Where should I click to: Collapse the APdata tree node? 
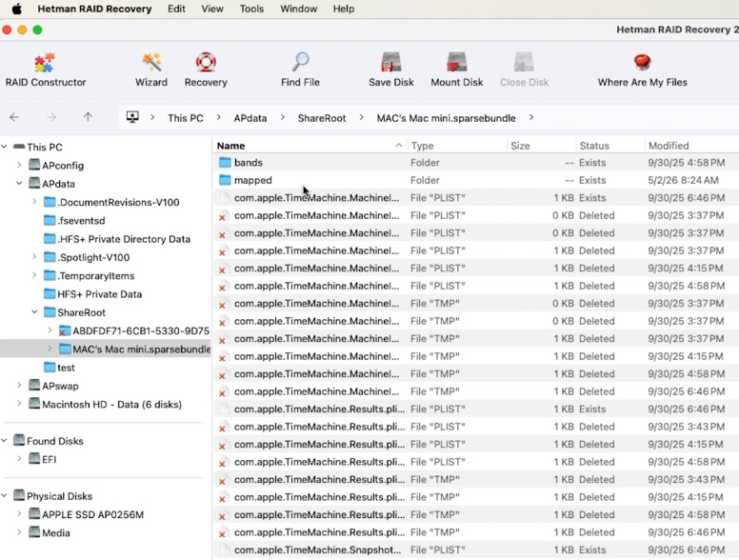[19, 184]
